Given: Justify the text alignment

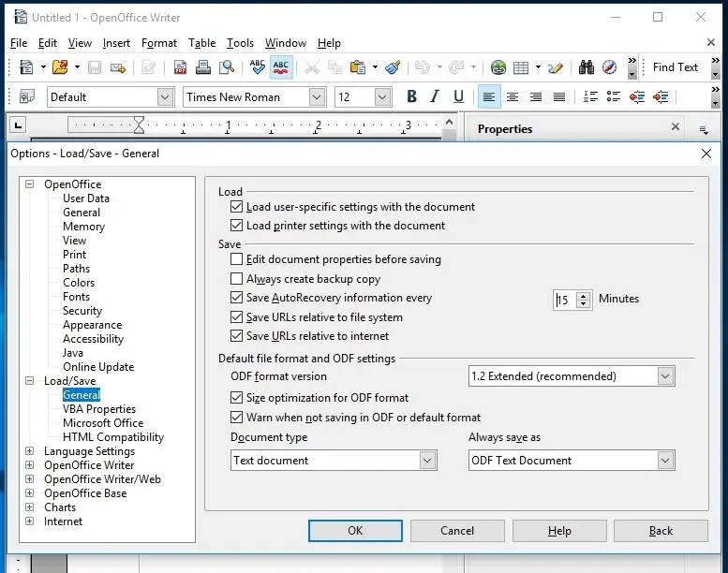Looking at the screenshot, I should click(x=559, y=97).
